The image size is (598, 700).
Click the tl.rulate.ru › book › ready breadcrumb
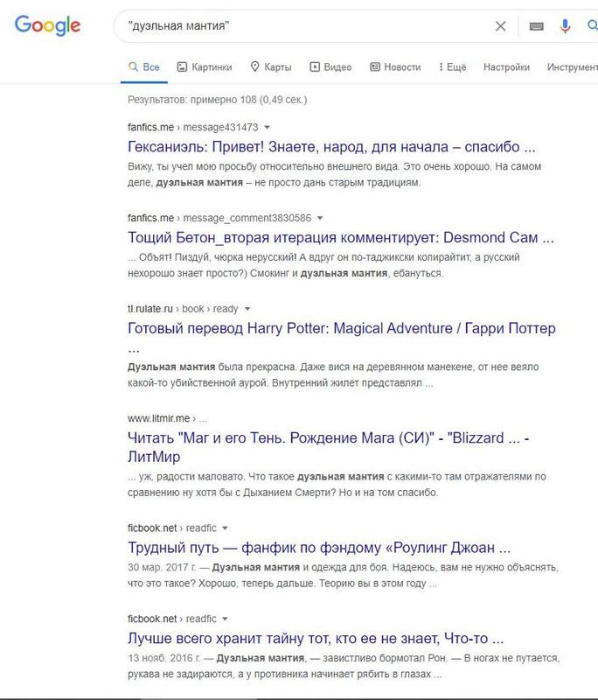(x=183, y=309)
